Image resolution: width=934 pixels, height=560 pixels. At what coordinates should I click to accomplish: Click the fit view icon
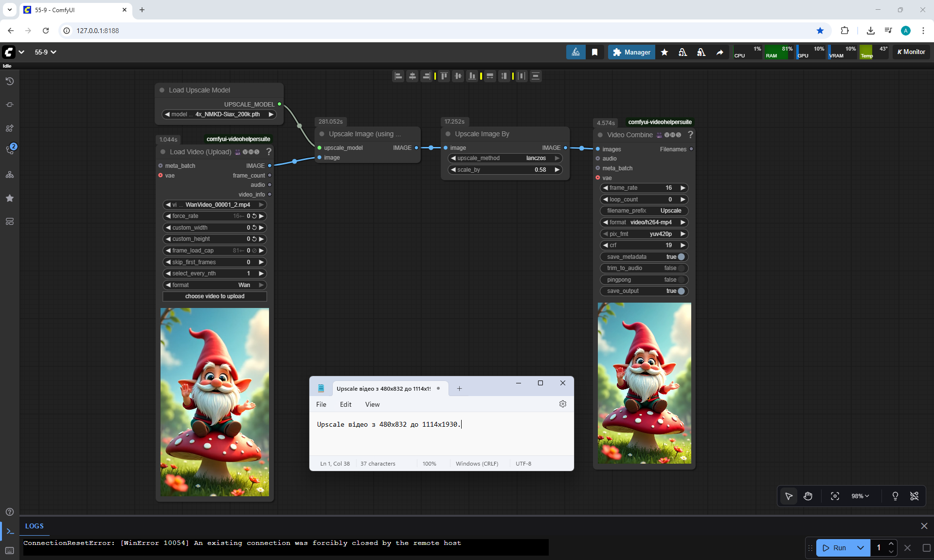coord(835,496)
